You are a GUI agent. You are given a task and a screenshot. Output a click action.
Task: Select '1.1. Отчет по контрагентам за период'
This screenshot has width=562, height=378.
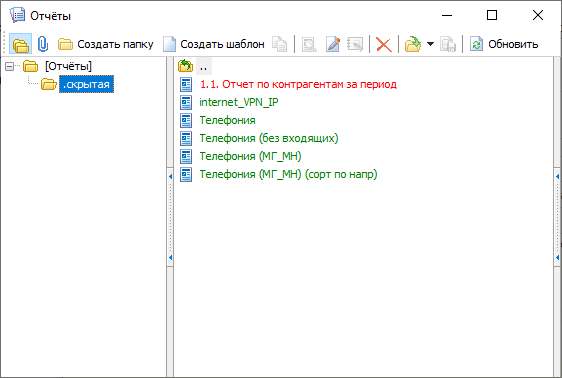(x=298, y=84)
